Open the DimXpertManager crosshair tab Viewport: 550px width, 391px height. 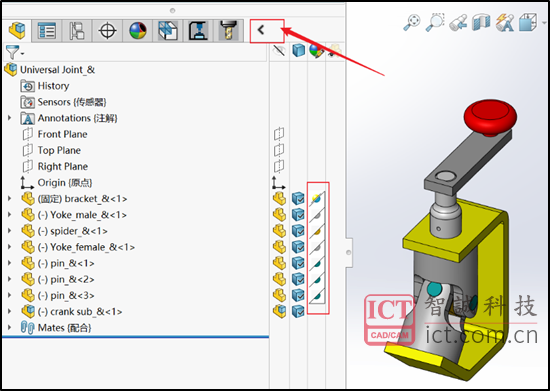pos(107,31)
